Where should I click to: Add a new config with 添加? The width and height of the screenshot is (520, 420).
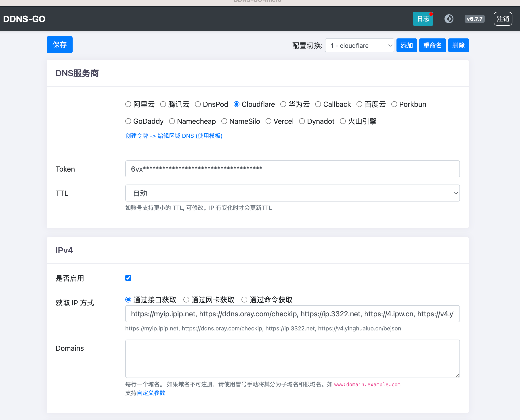click(x=406, y=45)
